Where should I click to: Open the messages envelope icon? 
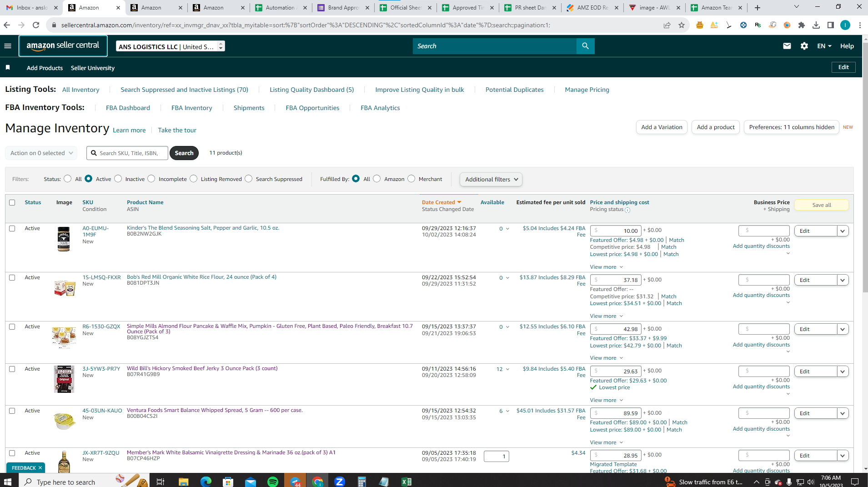(787, 46)
